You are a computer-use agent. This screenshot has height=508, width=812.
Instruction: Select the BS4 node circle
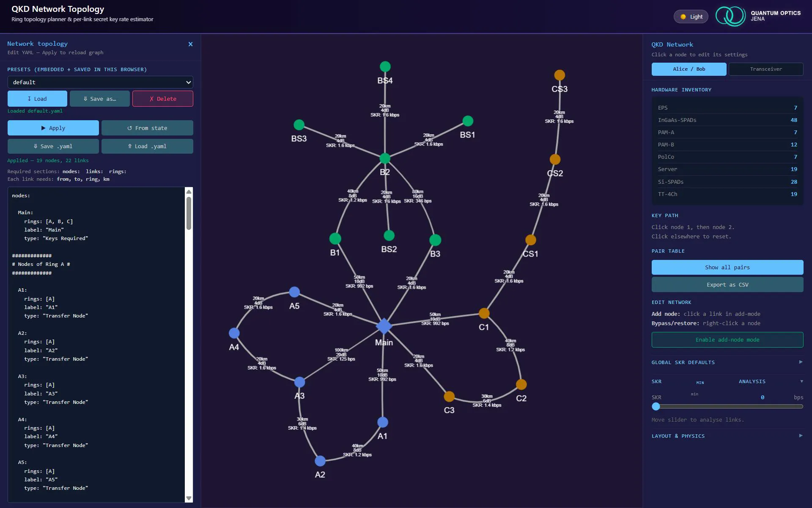[x=385, y=66]
